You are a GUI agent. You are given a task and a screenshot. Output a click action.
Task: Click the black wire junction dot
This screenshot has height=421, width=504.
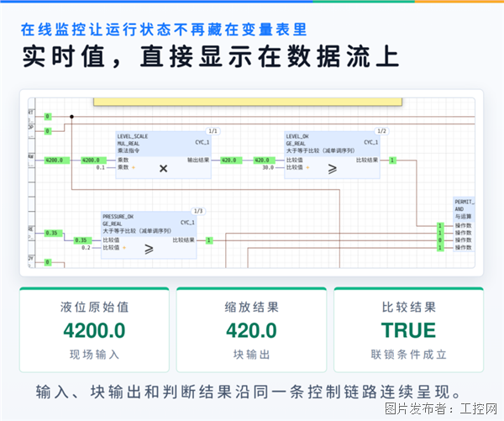(x=71, y=117)
